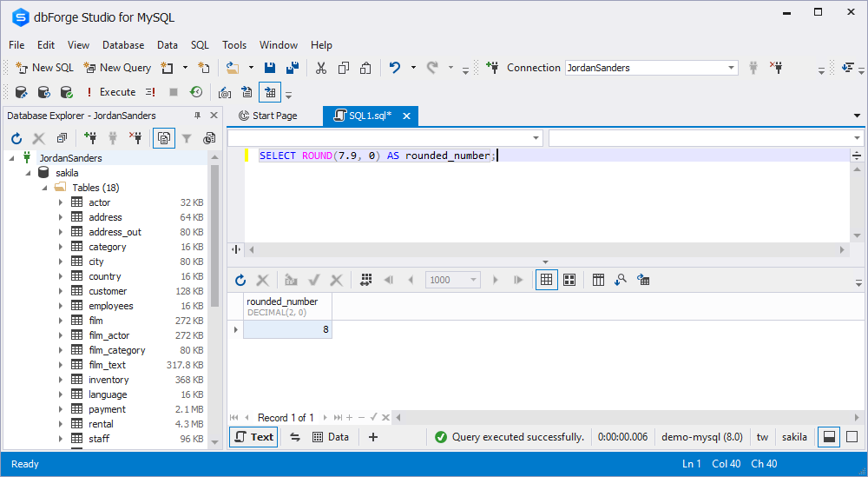Screen dimensions: 868x477
Task: Click the Undo arrow icon
Action: tap(395, 68)
